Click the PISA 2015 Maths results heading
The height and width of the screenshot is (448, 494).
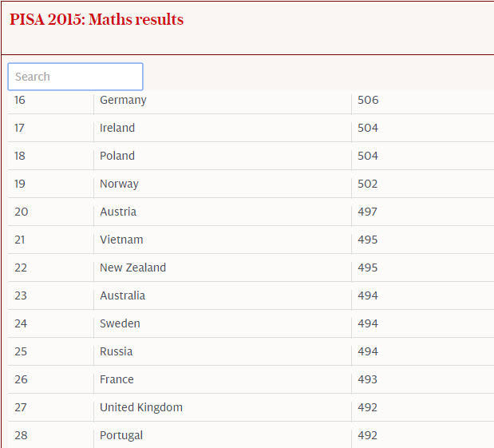[97, 19]
